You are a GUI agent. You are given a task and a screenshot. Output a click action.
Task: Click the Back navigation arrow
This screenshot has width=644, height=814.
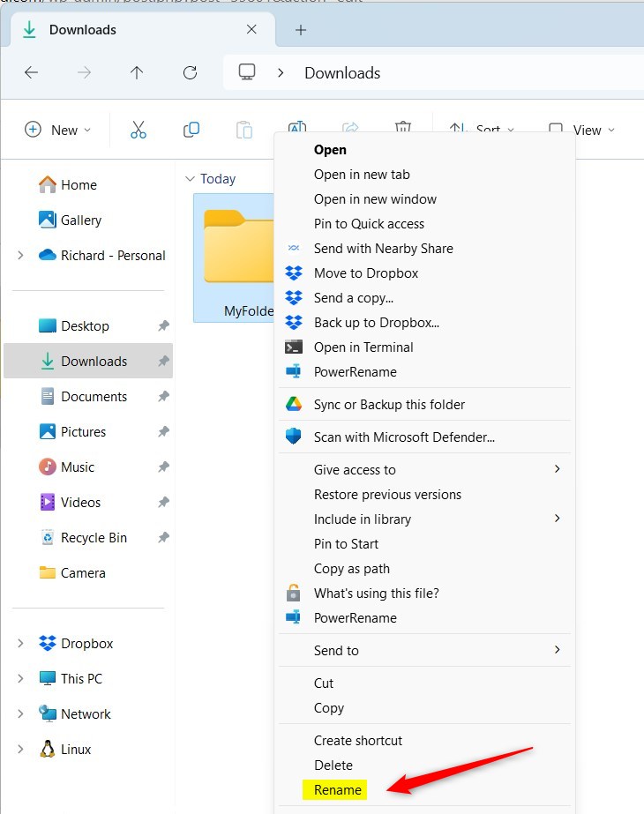tap(32, 72)
